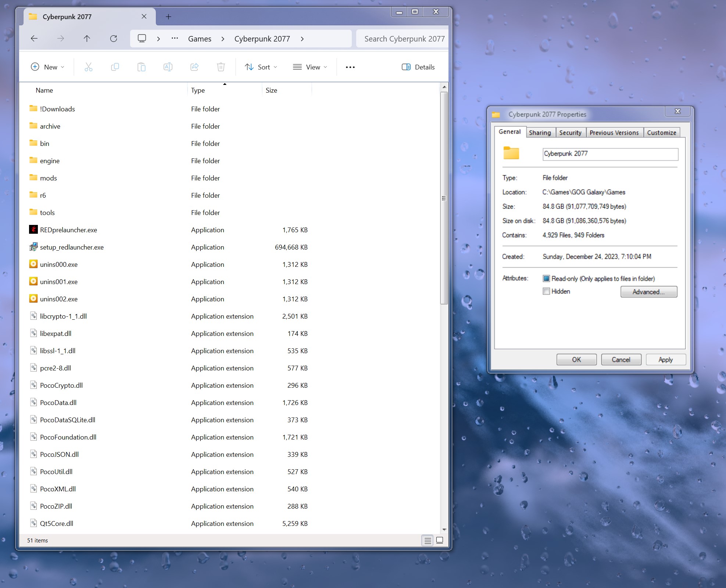Click the Paste clipboard icon
Image resolution: width=726 pixels, height=588 pixels.
click(x=142, y=67)
